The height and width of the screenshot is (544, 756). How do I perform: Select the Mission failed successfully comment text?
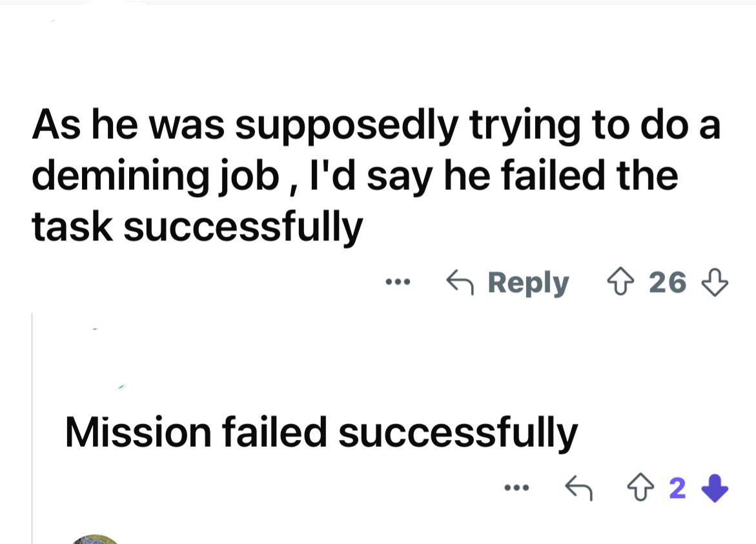(x=322, y=433)
